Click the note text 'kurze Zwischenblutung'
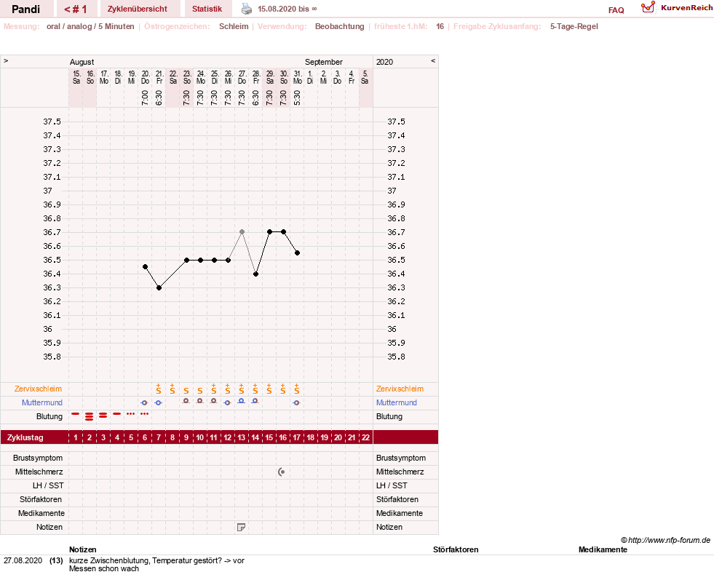 click(109, 560)
